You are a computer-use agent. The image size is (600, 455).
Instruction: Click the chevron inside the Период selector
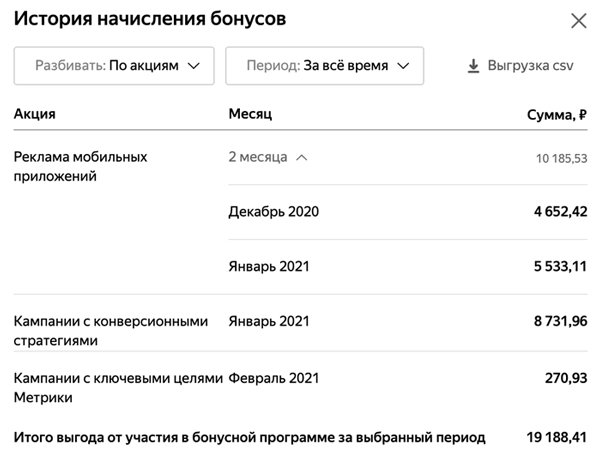click(404, 66)
